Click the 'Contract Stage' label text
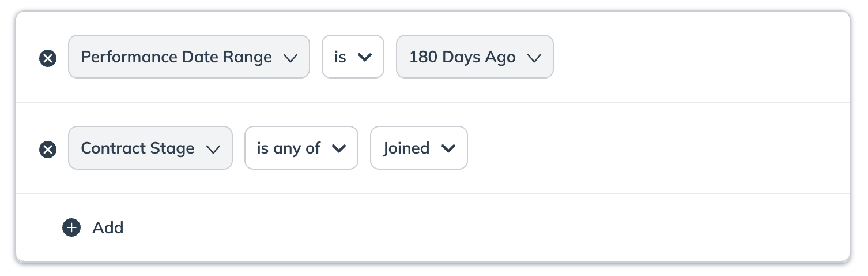This screenshot has height=276, width=868. [137, 148]
